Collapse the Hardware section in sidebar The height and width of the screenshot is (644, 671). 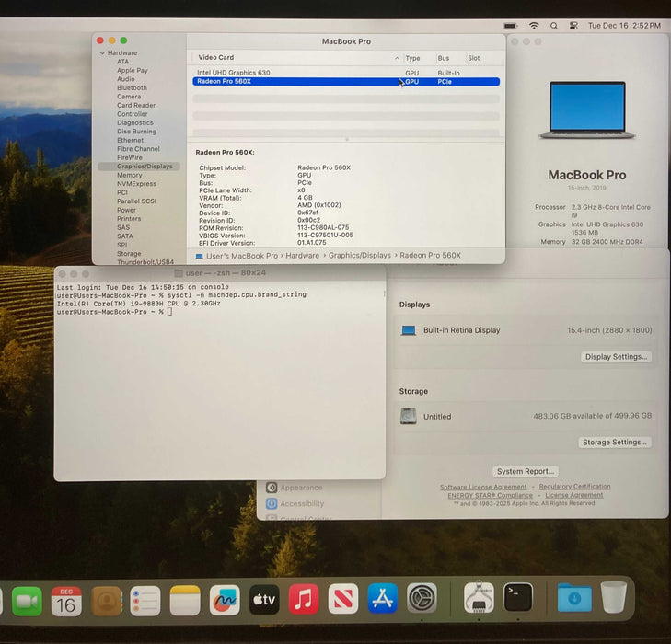pyautogui.click(x=102, y=53)
